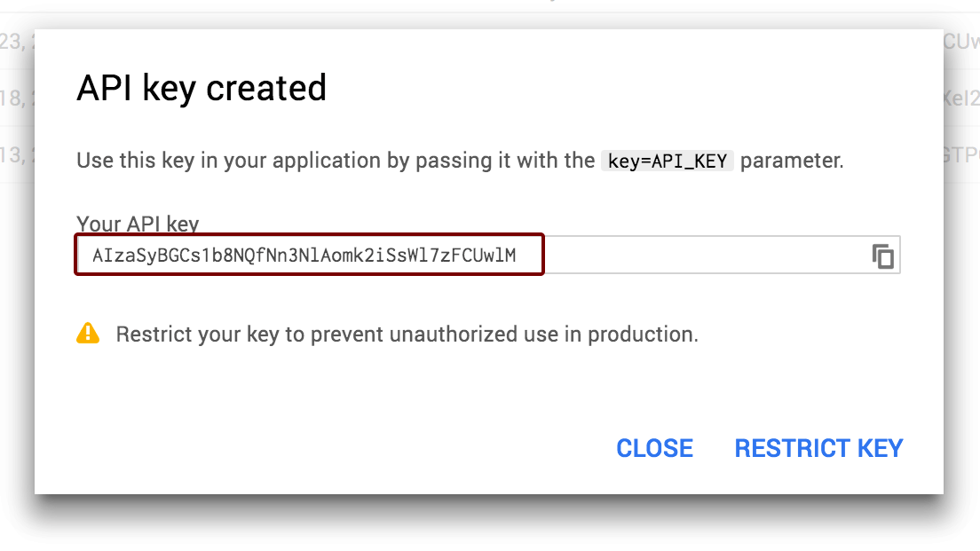Image resolution: width=980 pixels, height=551 pixels.
Task: Click the key=API_KEY code snippet
Action: point(667,161)
